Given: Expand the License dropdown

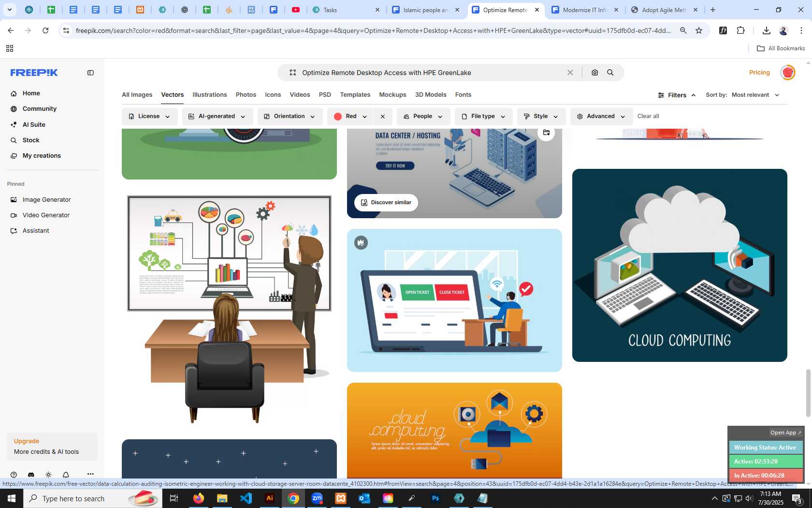Looking at the screenshot, I should tap(149, 117).
